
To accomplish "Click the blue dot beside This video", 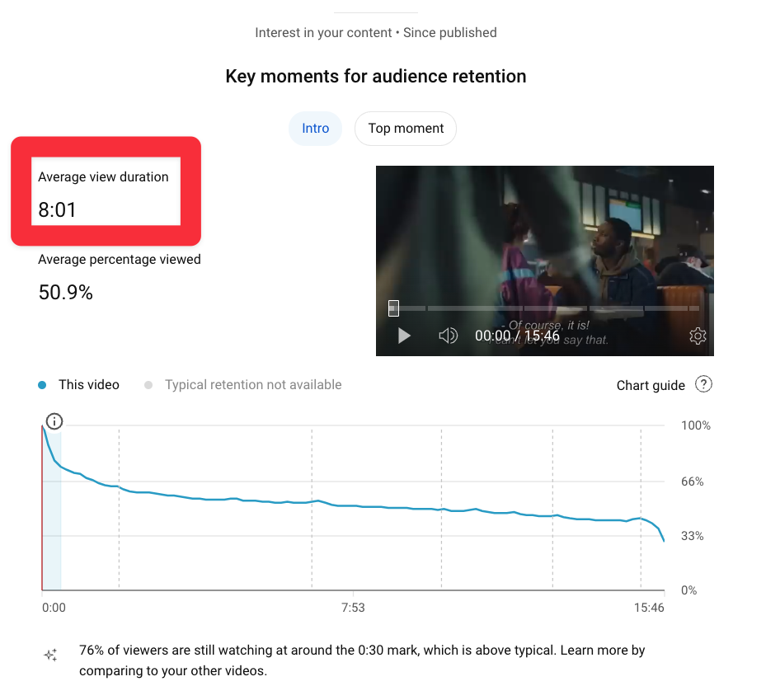I will tap(42, 385).
